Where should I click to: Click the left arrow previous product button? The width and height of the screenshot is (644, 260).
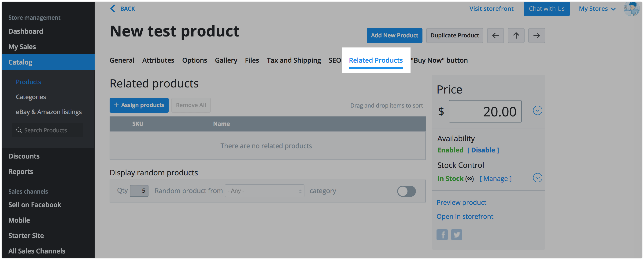pyautogui.click(x=495, y=36)
